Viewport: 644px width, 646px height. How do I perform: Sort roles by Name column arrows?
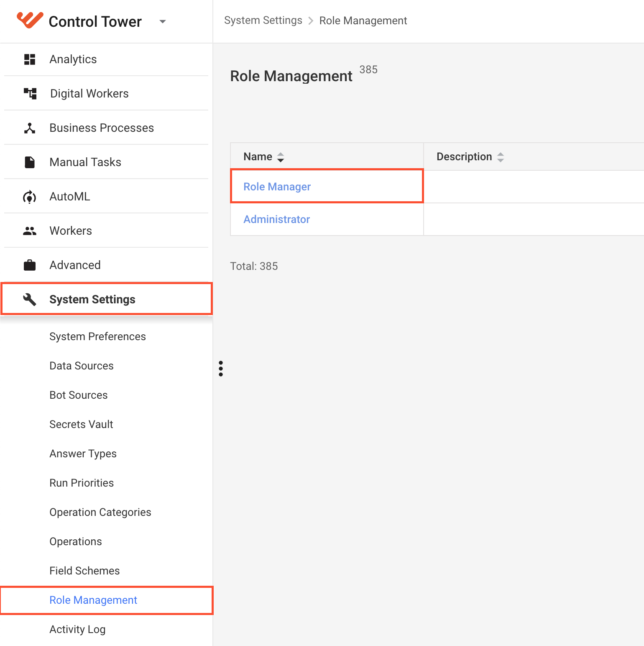pyautogui.click(x=281, y=157)
